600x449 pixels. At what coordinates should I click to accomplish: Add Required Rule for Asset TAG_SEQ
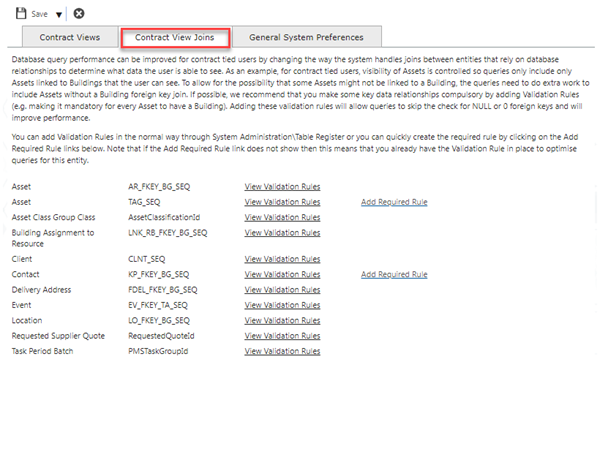coord(394,202)
